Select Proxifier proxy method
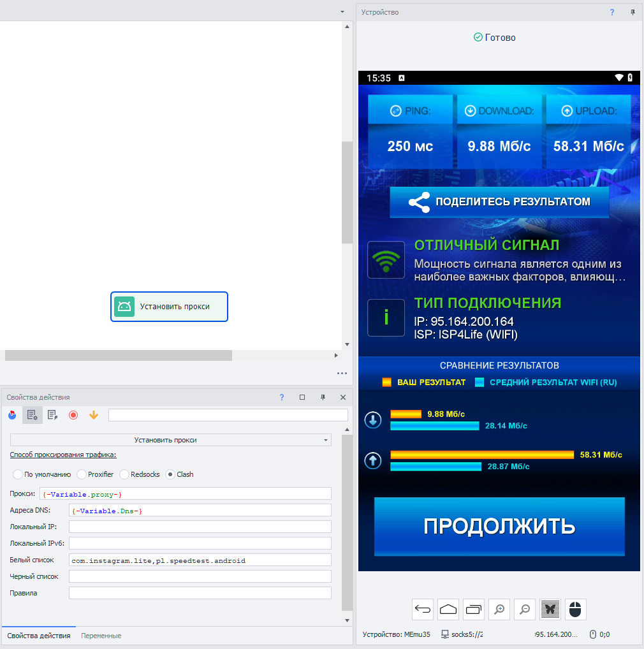This screenshot has width=644, height=649. coord(82,474)
